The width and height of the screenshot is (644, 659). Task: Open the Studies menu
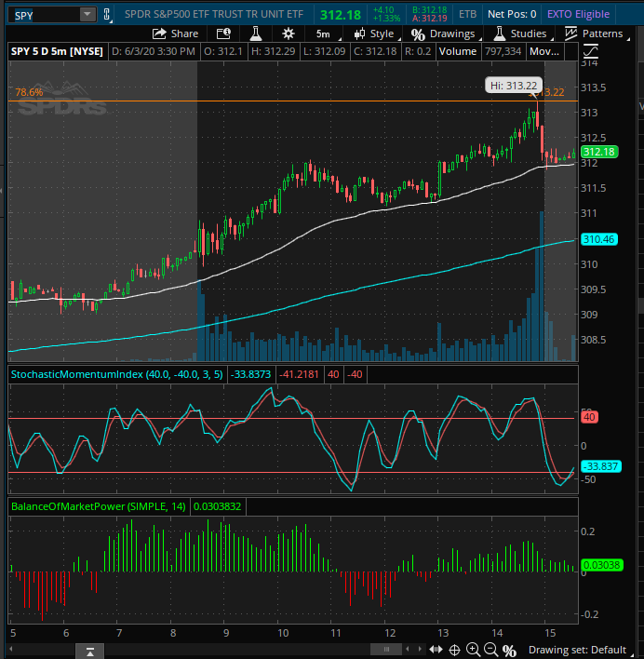pyautogui.click(x=522, y=34)
